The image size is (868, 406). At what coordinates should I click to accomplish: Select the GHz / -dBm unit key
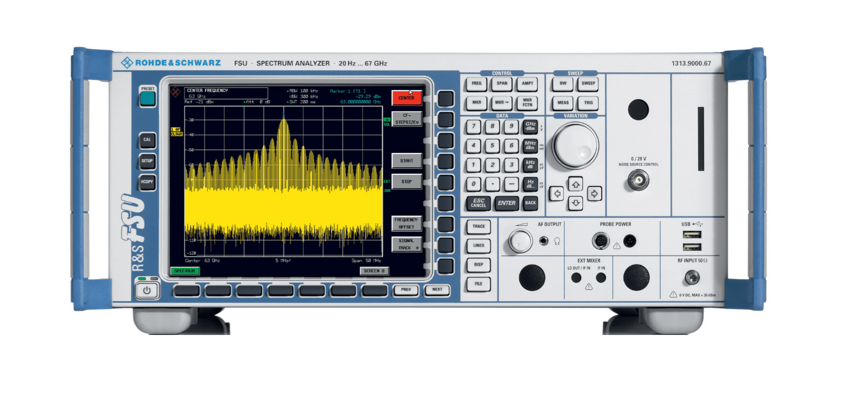[x=530, y=126]
